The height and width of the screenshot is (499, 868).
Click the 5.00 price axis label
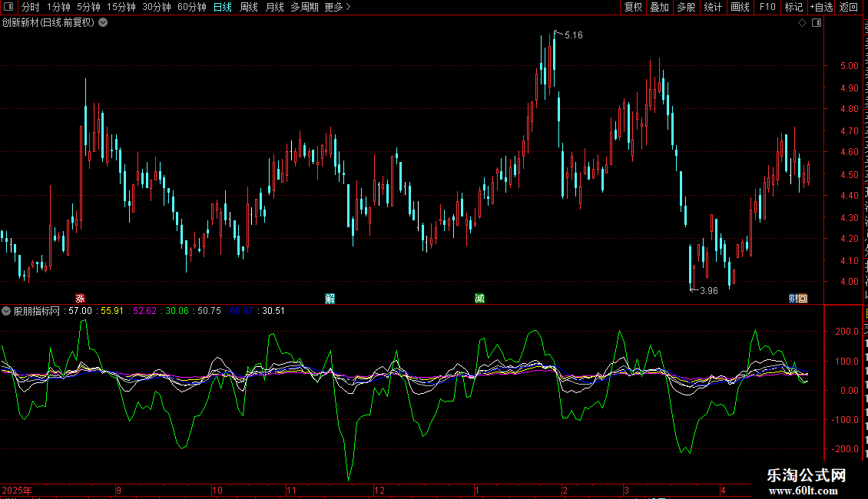849,66
